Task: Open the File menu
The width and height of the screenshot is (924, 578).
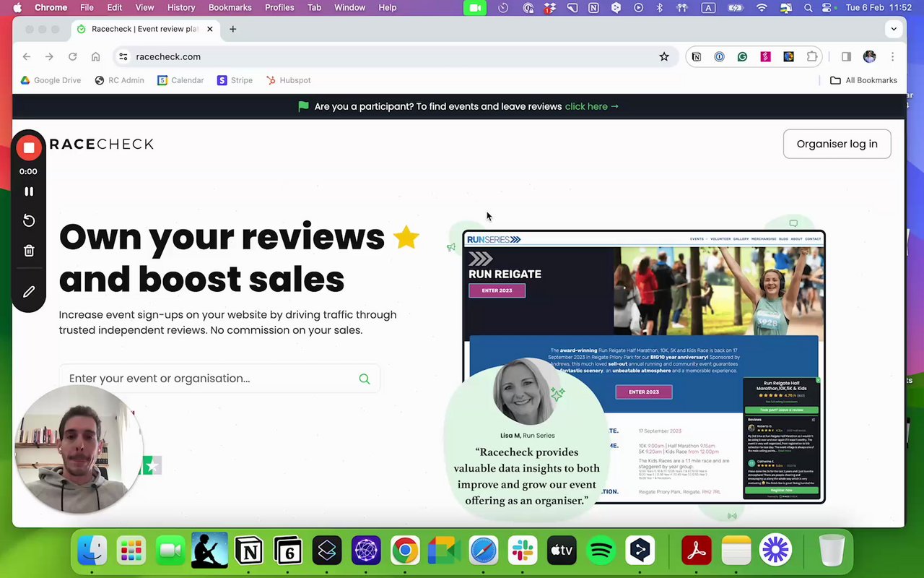Action: click(87, 7)
